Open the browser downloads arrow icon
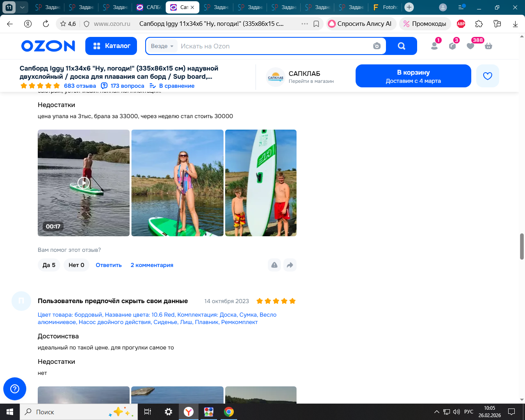 coord(515,24)
